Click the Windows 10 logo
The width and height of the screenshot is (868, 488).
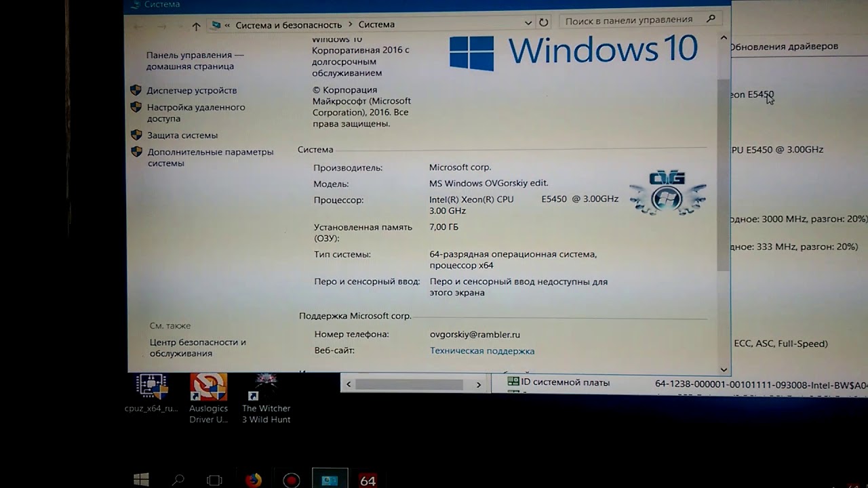tap(574, 51)
